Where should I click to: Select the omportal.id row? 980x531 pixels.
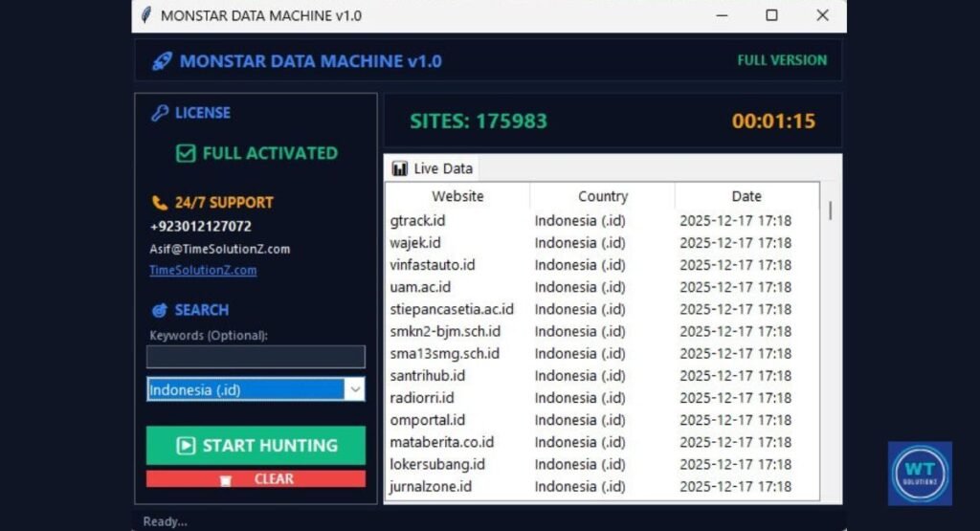602,420
